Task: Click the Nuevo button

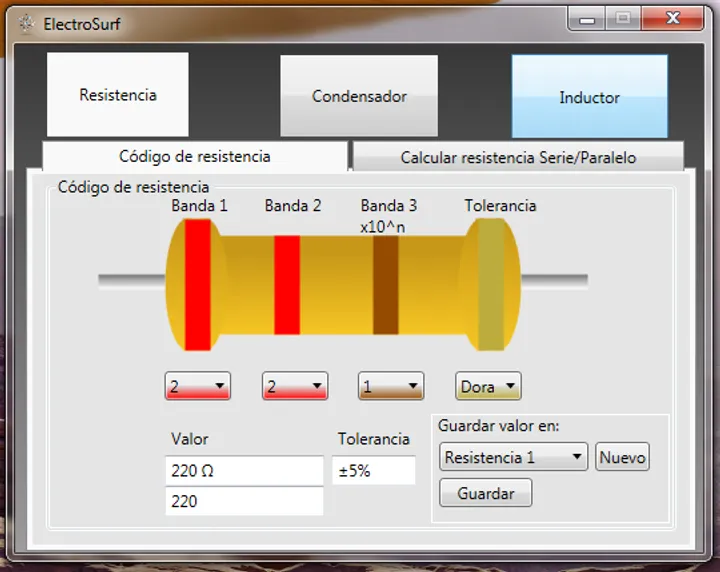Action: click(x=622, y=457)
